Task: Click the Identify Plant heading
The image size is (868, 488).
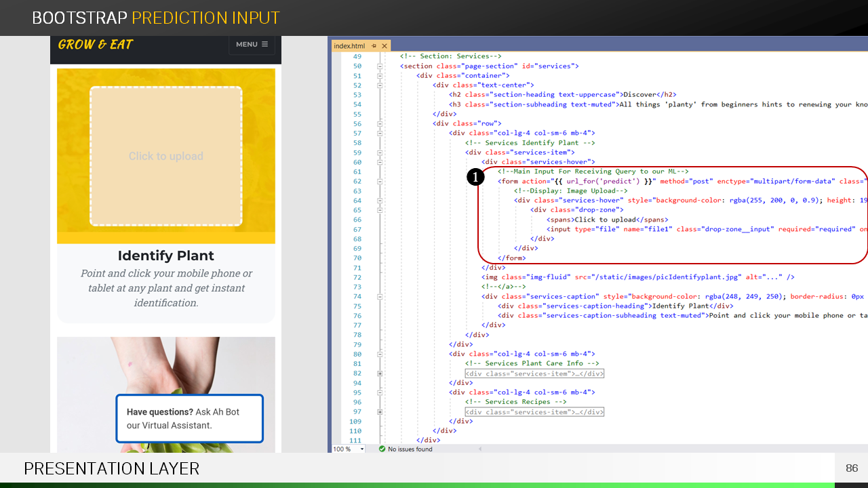Action: 166,256
